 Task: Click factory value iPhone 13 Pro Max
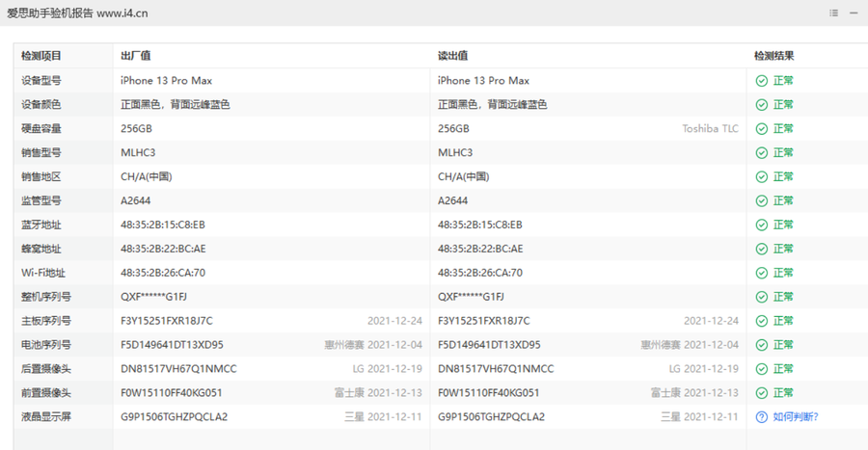pos(166,81)
